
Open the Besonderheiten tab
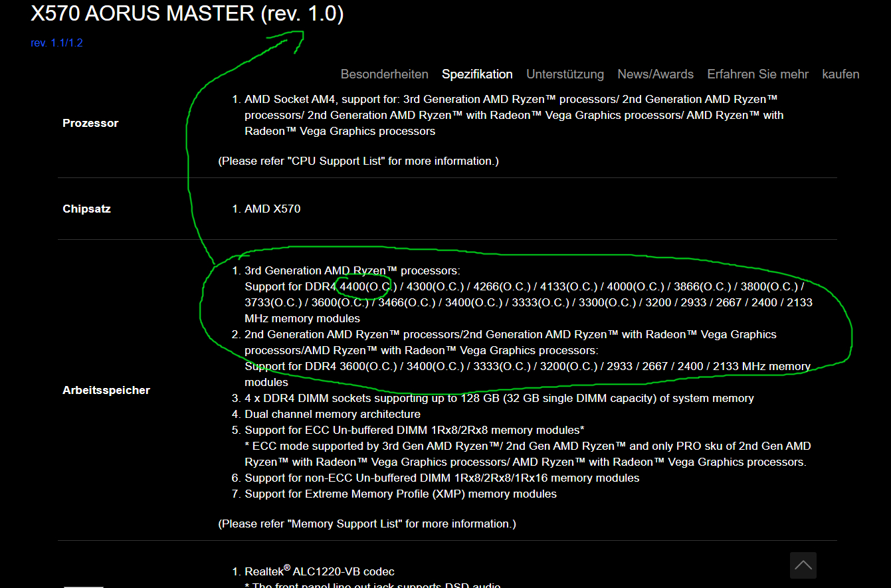click(385, 74)
